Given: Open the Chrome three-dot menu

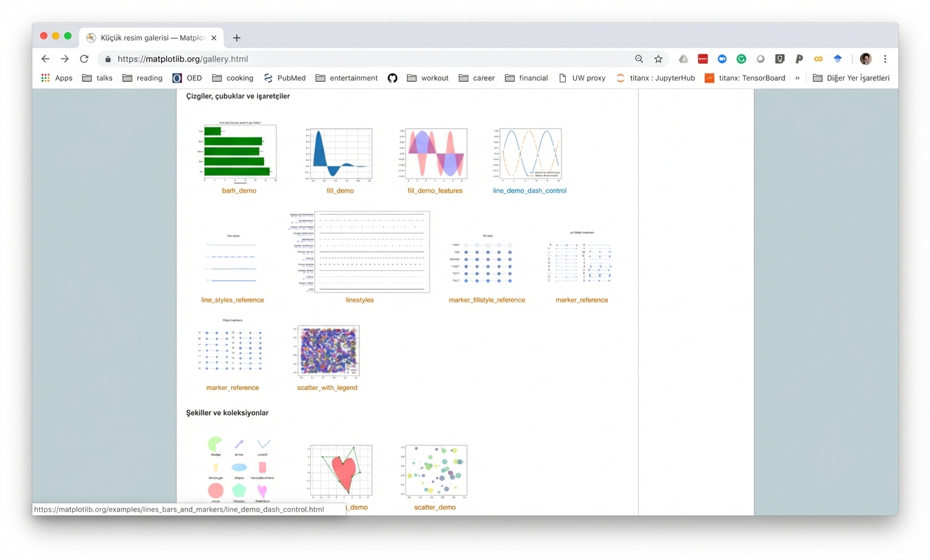Looking at the screenshot, I should [x=885, y=59].
